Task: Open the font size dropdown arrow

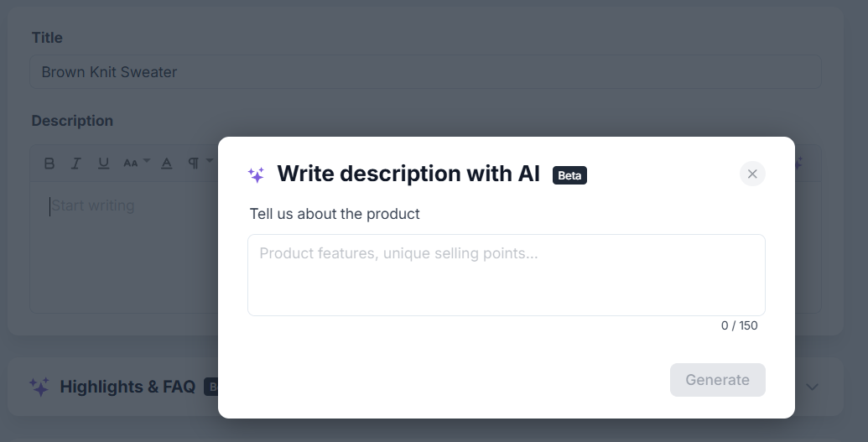Action: (147, 161)
